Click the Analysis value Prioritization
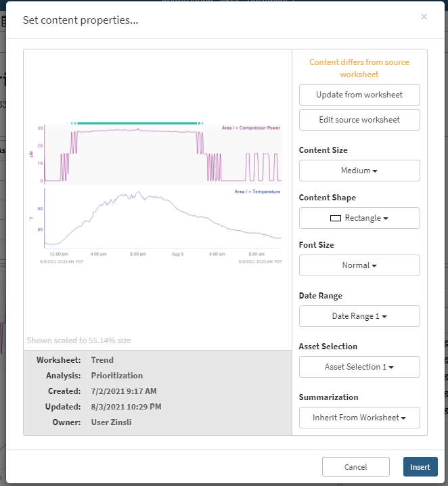 click(x=116, y=376)
